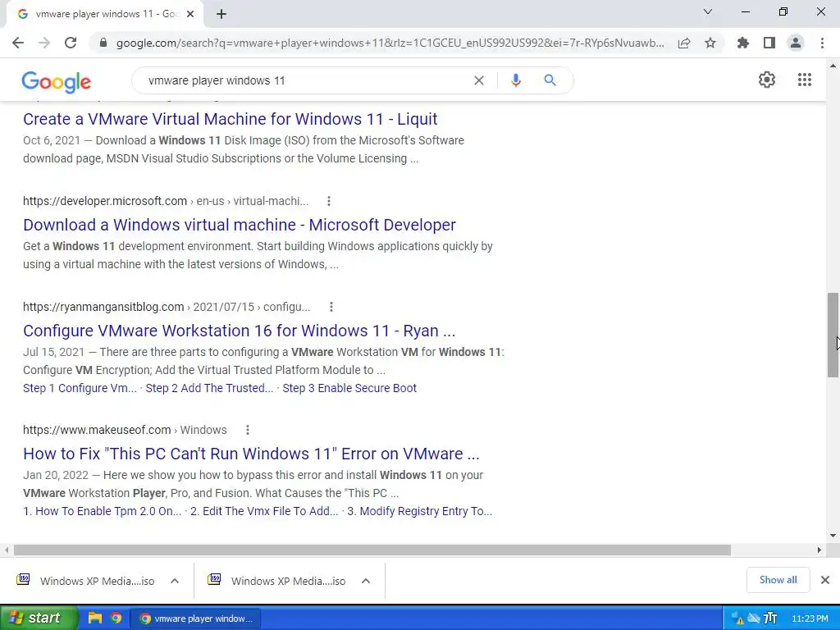Launch Chrome from quick launch

click(x=116, y=619)
